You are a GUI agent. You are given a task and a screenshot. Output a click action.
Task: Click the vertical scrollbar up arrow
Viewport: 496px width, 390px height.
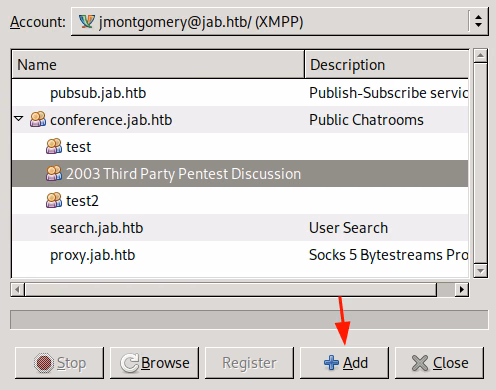480,56
